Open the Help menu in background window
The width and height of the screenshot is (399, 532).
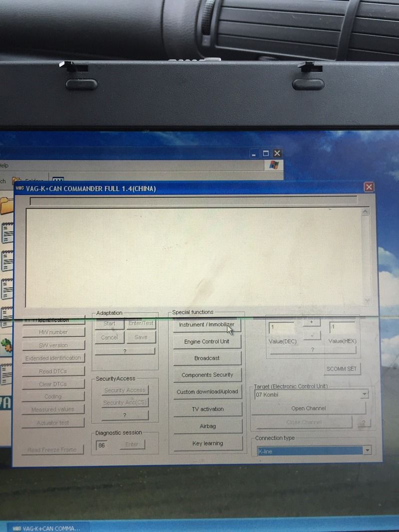4,166
